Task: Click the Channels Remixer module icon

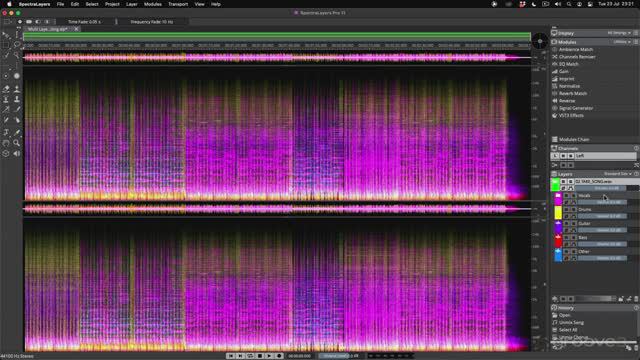Action: 554,57
